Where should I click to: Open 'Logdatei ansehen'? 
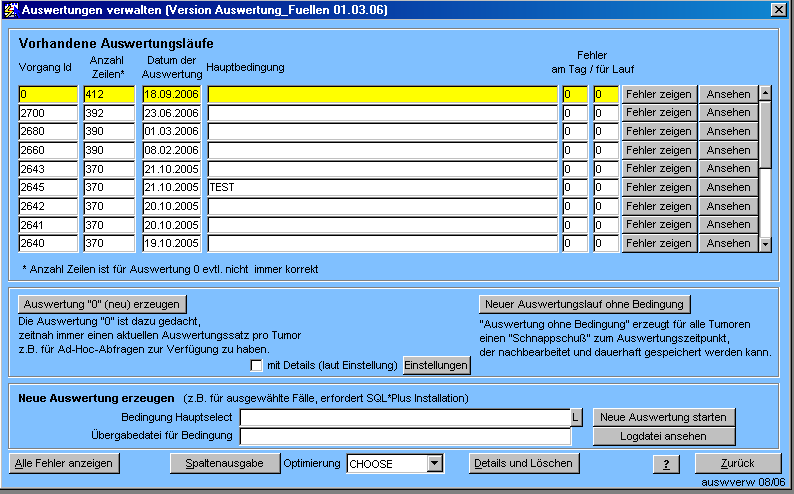click(664, 436)
